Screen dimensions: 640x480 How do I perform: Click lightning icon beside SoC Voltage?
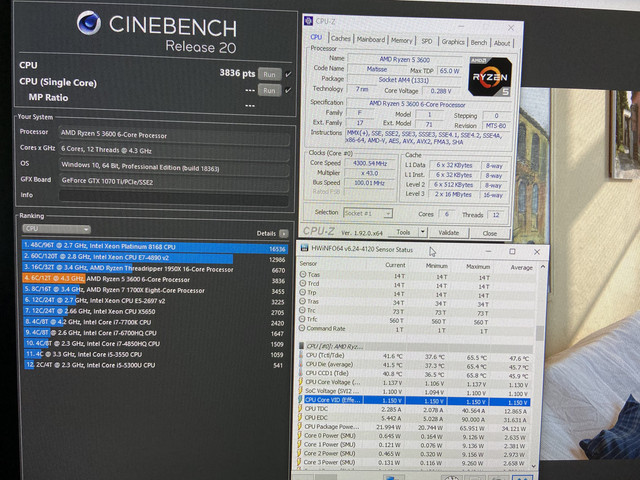click(x=300, y=391)
